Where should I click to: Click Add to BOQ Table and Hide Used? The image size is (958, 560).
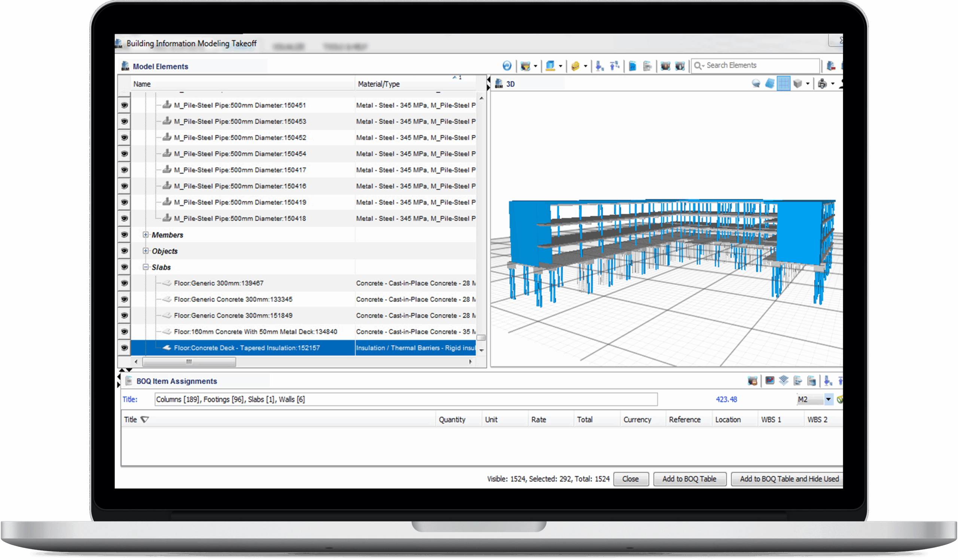[x=789, y=479]
